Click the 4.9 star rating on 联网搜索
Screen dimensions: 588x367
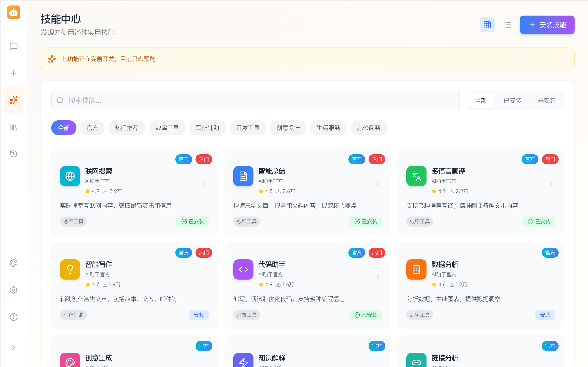tap(92, 191)
